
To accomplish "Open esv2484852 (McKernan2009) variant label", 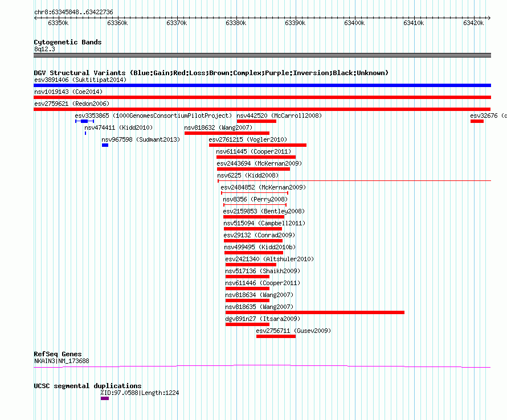I will 263,187.
